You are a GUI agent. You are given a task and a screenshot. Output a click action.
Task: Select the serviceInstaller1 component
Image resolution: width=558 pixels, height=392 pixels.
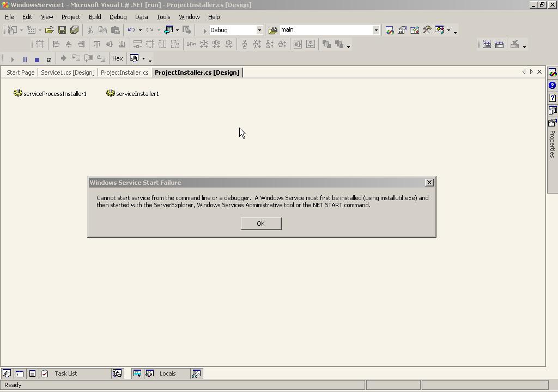(x=133, y=94)
